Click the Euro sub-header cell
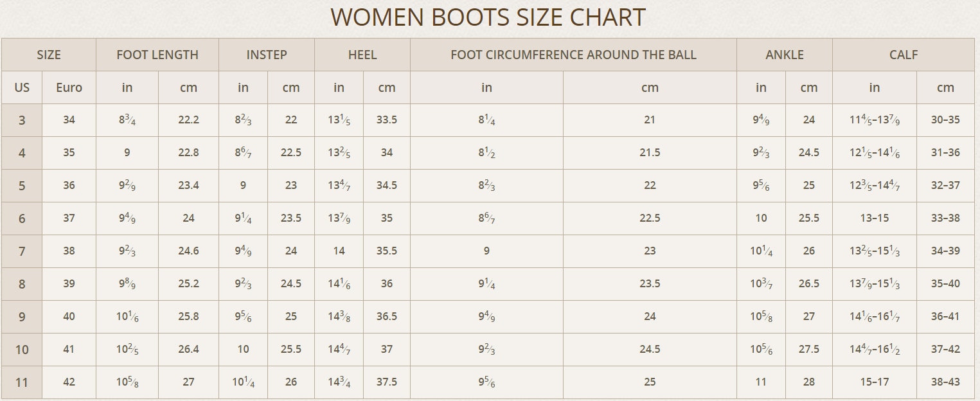Screen dimensions: 980x401 point(69,87)
